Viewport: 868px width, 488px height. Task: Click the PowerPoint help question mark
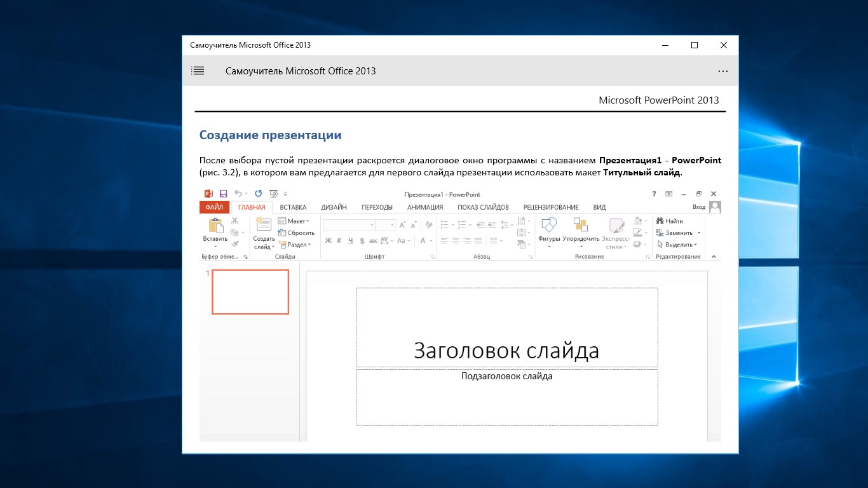(x=654, y=194)
